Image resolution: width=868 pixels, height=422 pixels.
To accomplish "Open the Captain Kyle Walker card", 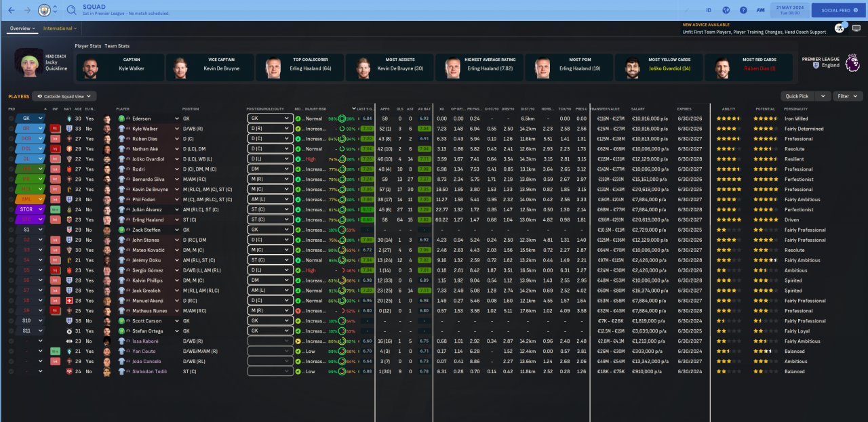I will coord(121,68).
